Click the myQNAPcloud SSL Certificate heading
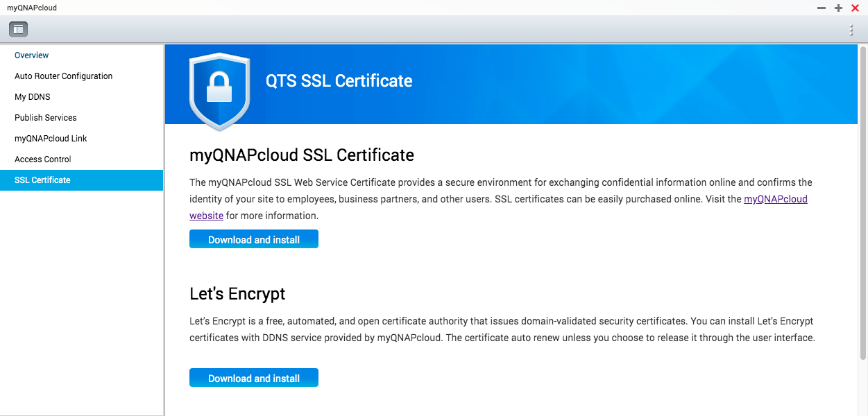The height and width of the screenshot is (416, 868). [302, 155]
